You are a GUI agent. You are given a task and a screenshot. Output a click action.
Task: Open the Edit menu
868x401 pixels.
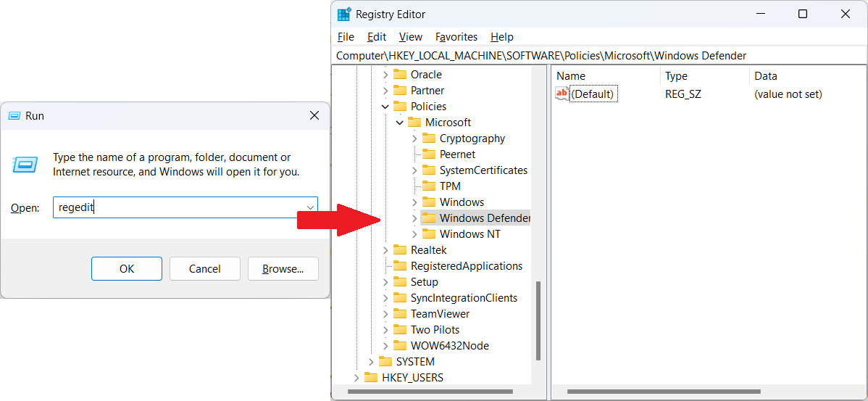point(377,37)
